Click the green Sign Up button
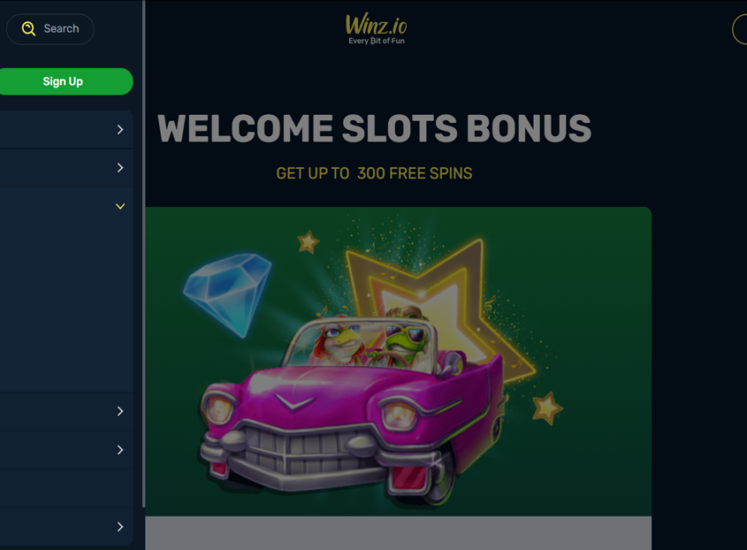Viewport: 747px width, 550px height. [x=64, y=81]
